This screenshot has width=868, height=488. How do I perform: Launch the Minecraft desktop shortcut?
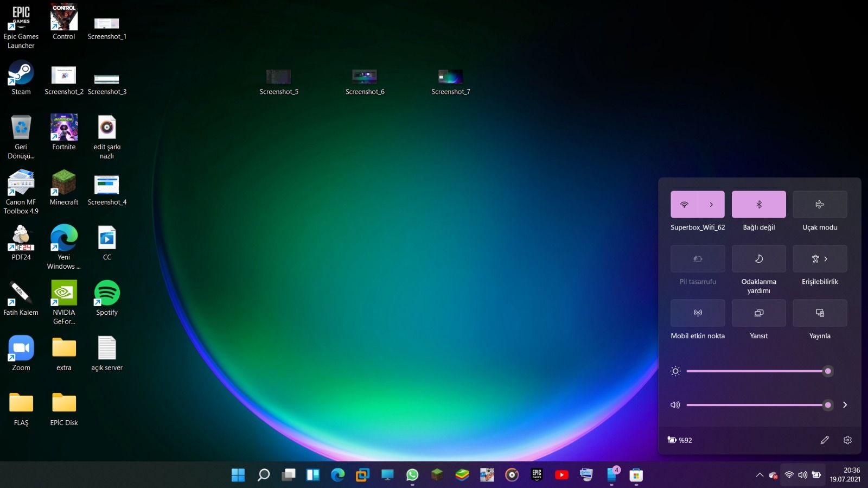[x=64, y=187]
